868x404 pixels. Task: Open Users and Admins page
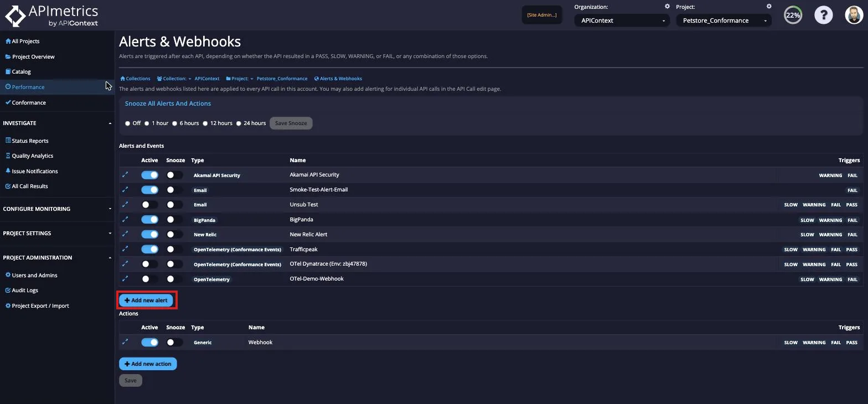tap(31, 275)
